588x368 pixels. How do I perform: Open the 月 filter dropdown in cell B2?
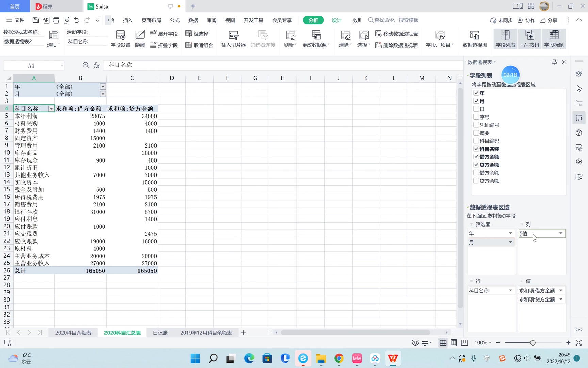pyautogui.click(x=103, y=94)
